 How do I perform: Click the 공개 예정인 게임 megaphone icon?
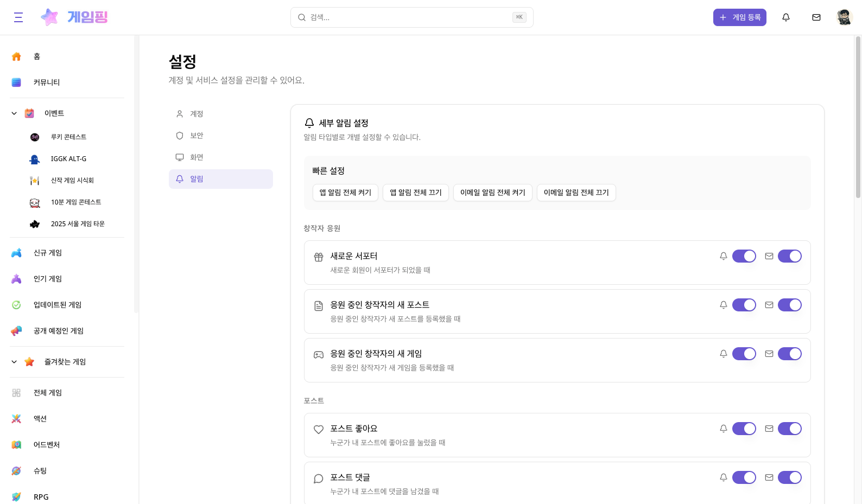tap(16, 331)
